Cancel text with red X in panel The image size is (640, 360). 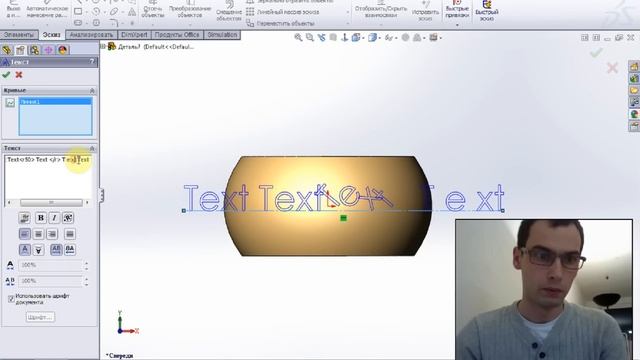(x=19, y=75)
